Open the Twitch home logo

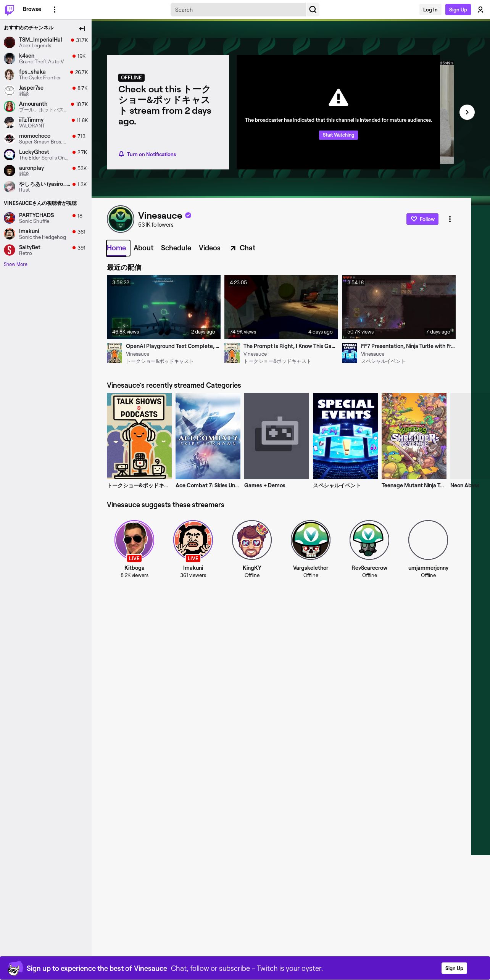click(10, 10)
